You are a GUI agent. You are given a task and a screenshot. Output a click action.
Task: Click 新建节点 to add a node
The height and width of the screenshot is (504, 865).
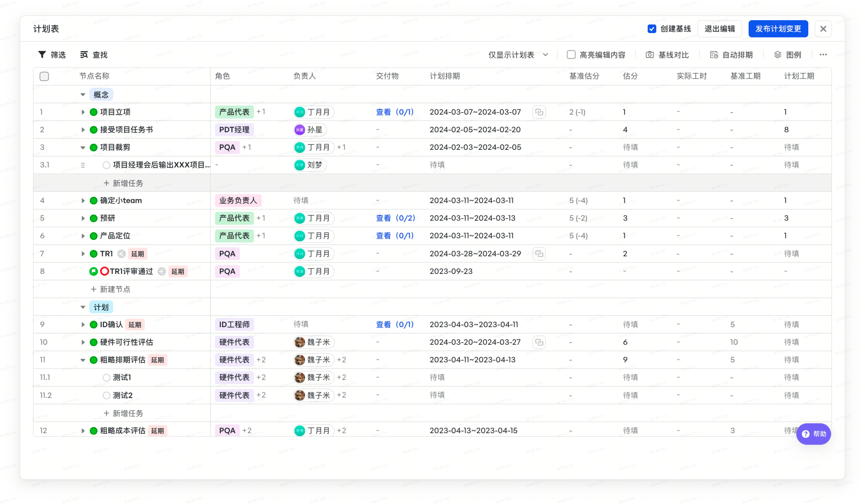(x=111, y=289)
